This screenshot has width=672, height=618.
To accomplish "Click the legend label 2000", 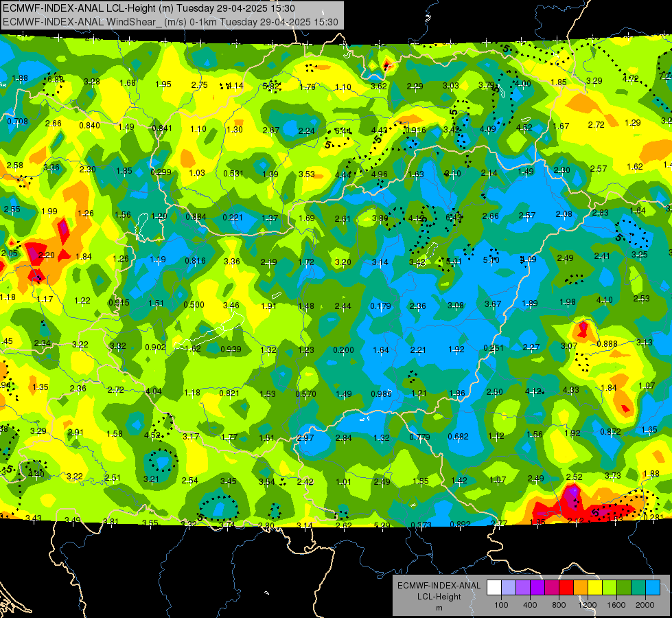I will [645, 605].
